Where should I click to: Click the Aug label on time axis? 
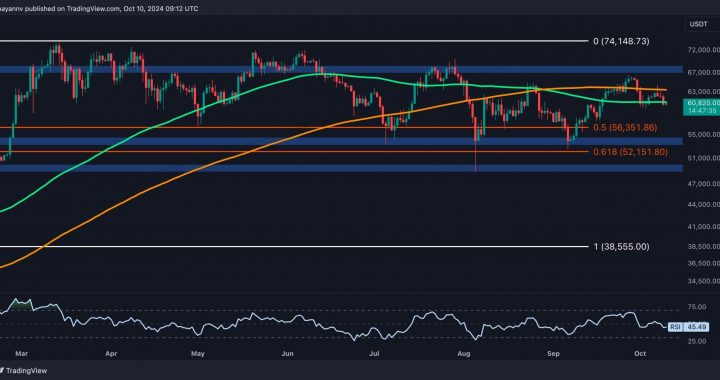463,354
